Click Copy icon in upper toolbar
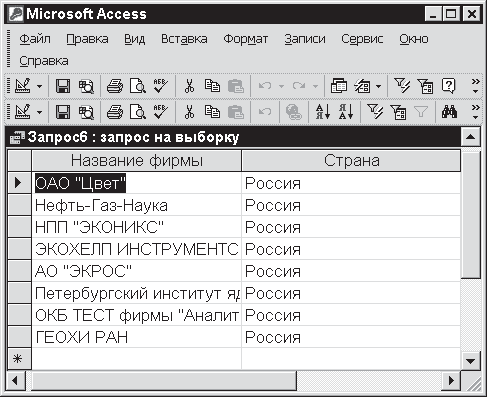Image resolution: width=487 pixels, height=397 pixels. pos(212,86)
